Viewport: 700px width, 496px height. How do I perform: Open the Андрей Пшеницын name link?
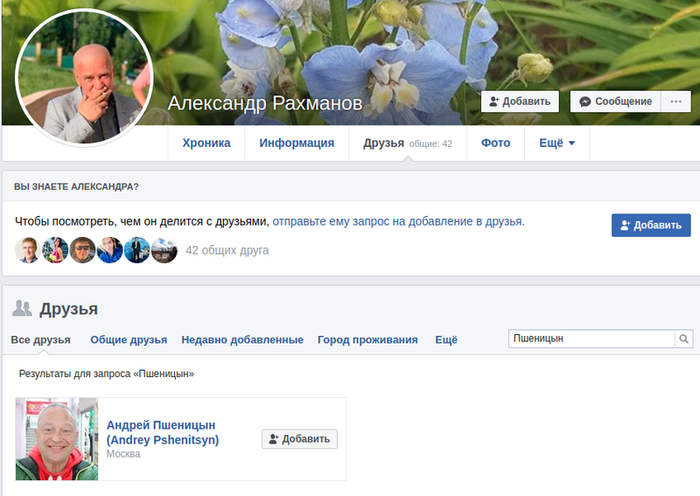click(161, 425)
